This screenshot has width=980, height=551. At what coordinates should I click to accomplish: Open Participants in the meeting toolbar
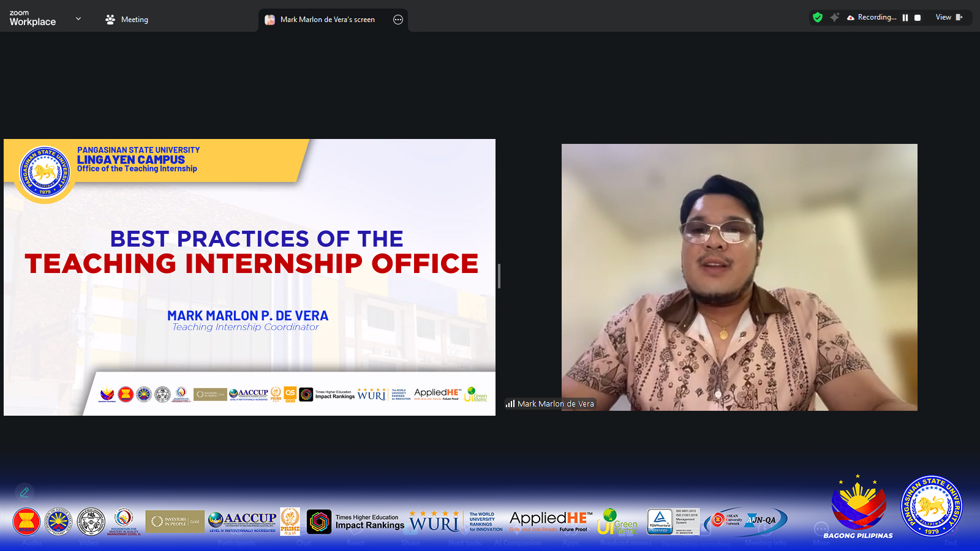tap(236, 542)
